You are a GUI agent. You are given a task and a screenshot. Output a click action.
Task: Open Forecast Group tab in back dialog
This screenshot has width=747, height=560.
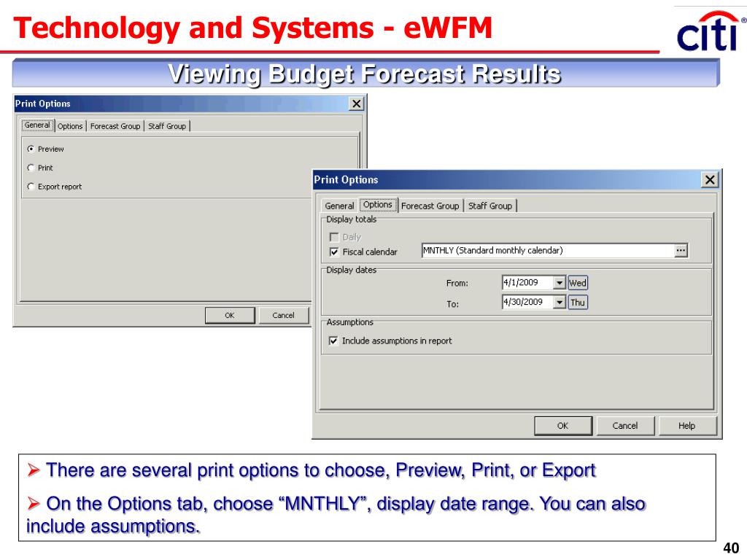click(x=115, y=126)
